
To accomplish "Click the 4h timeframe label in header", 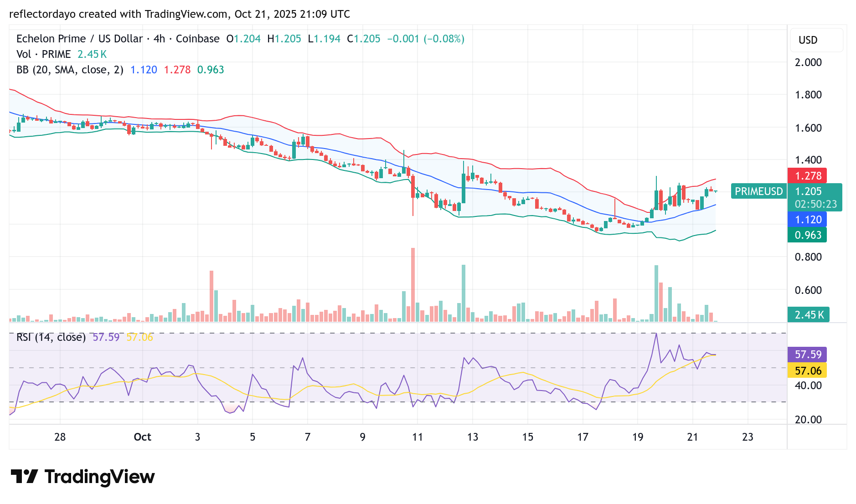I will click(x=160, y=39).
